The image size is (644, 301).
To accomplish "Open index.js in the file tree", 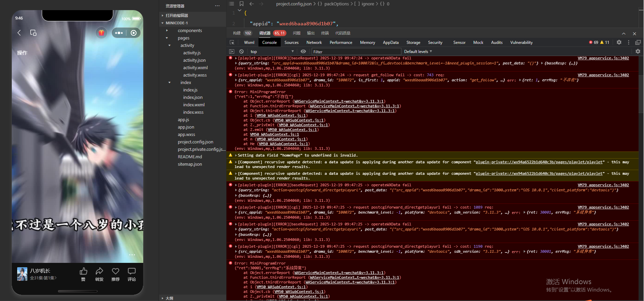I will click(190, 90).
